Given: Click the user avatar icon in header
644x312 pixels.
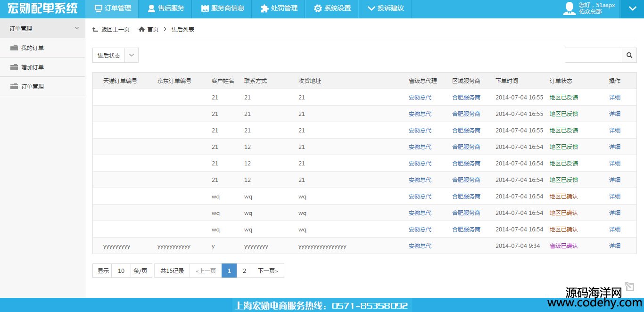Looking at the screenshot, I should pyautogui.click(x=570, y=8).
